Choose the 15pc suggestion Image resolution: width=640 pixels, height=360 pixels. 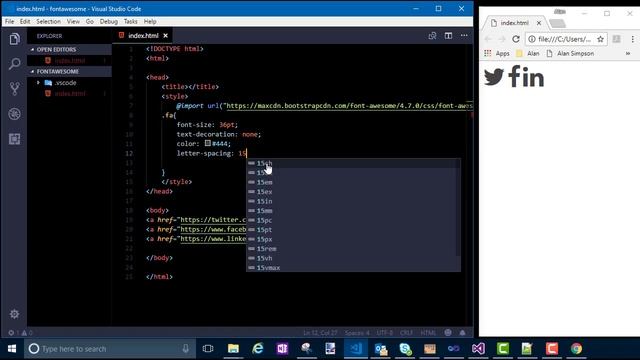click(x=353, y=220)
